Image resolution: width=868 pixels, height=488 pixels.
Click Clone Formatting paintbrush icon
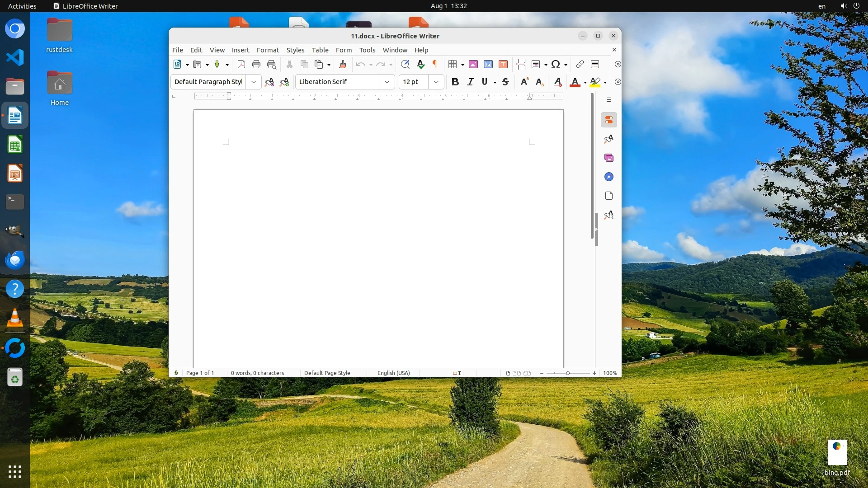pyautogui.click(x=343, y=64)
